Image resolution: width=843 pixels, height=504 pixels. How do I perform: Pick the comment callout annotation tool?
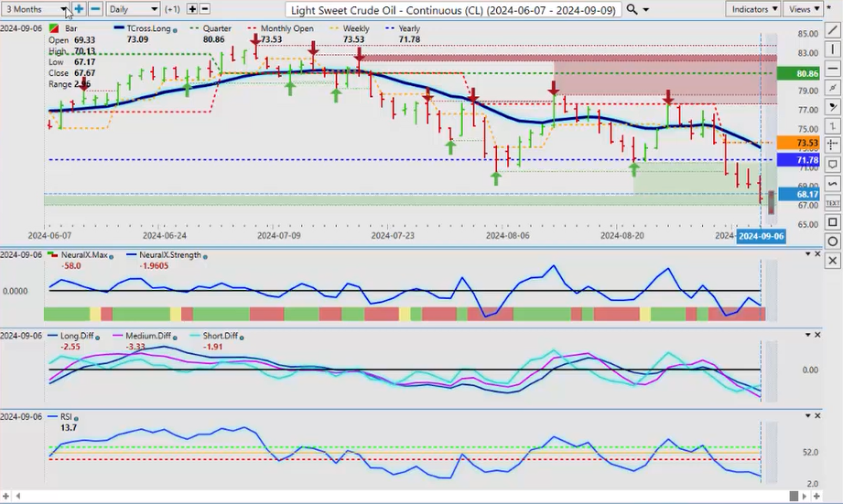[x=832, y=164]
